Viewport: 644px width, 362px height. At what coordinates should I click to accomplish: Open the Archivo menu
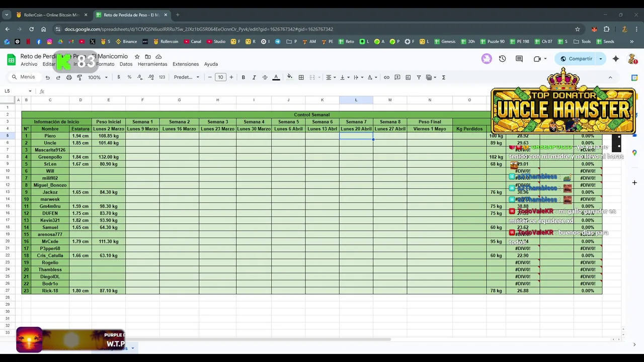pos(29,64)
